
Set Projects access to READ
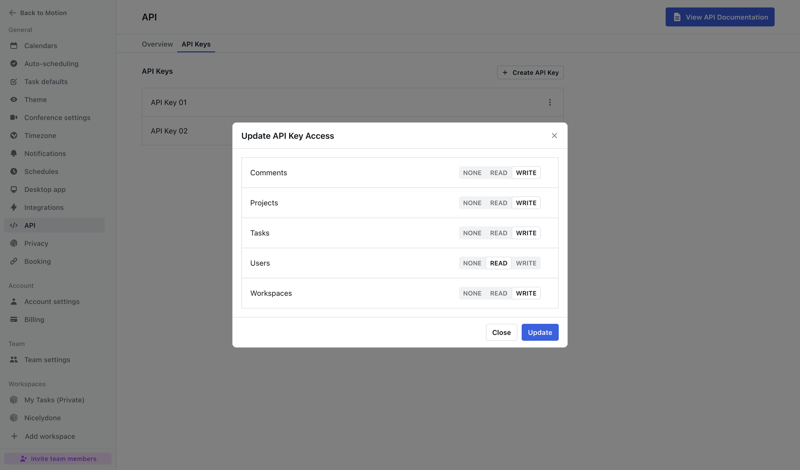498,203
